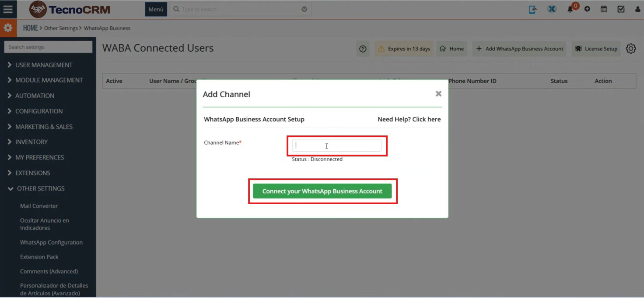Click the user profile icon
This screenshot has height=298, width=644.
click(637, 9)
